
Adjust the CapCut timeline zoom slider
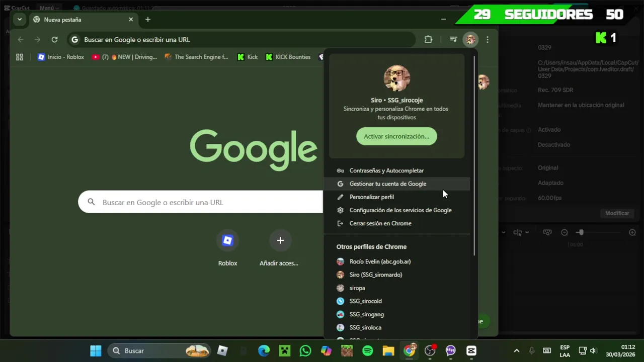pos(581,232)
